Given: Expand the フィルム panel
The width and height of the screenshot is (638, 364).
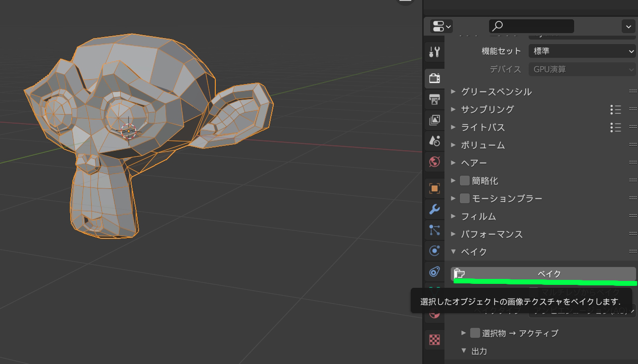Looking at the screenshot, I should (453, 216).
